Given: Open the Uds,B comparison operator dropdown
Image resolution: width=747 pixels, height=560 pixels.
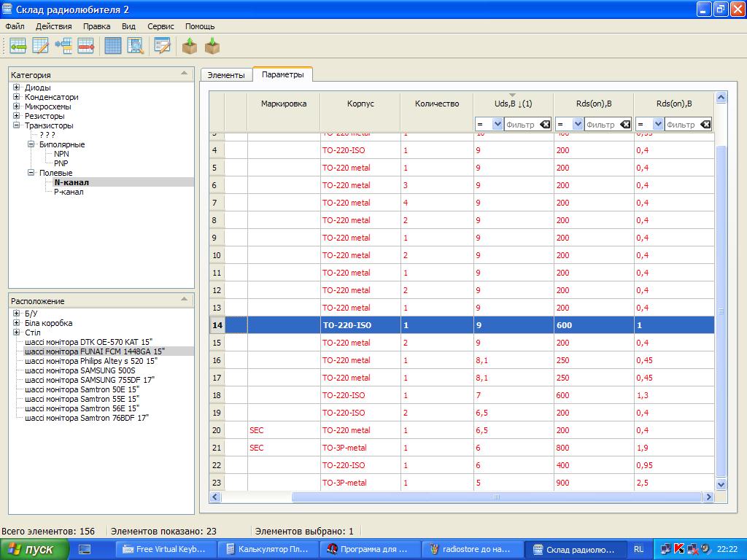Looking at the screenshot, I should [x=498, y=125].
